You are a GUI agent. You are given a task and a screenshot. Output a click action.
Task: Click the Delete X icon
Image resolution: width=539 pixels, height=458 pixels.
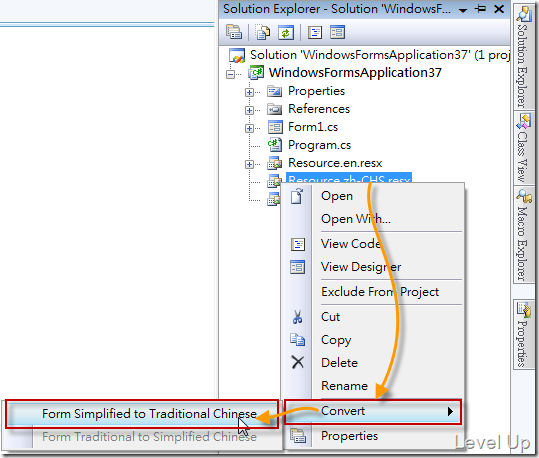(x=298, y=362)
